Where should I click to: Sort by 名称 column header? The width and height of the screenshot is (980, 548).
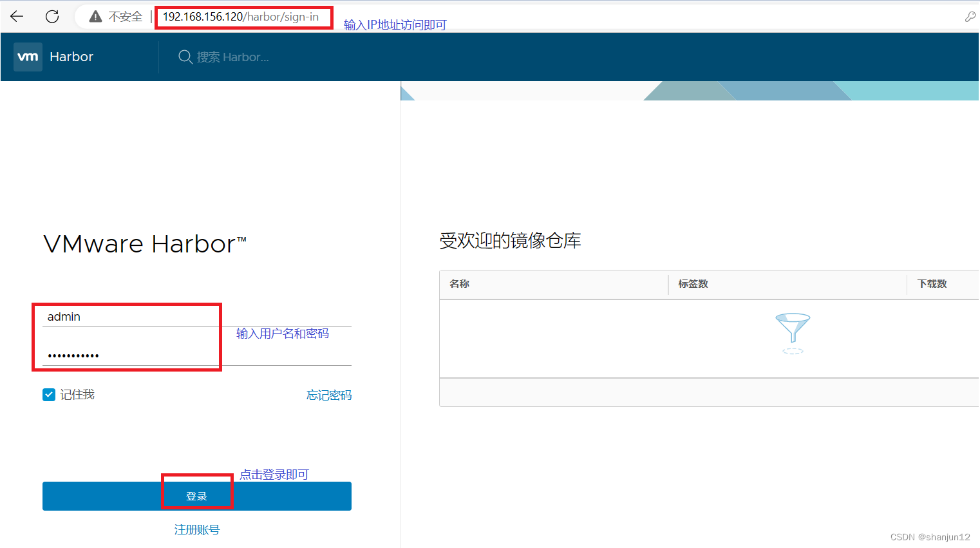click(459, 283)
